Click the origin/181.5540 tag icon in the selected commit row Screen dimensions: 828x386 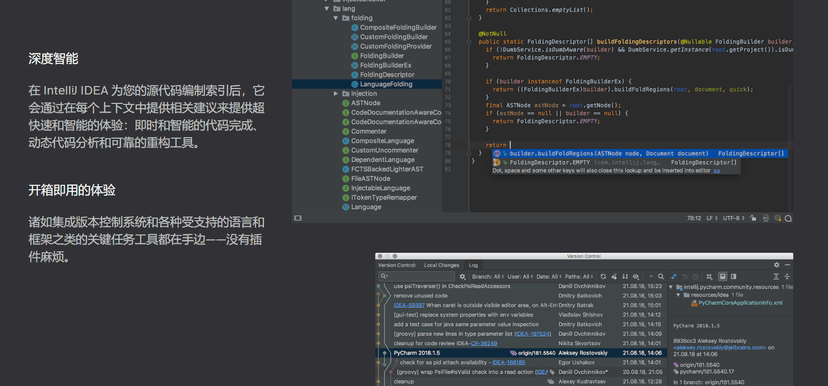pyautogui.click(x=512, y=353)
